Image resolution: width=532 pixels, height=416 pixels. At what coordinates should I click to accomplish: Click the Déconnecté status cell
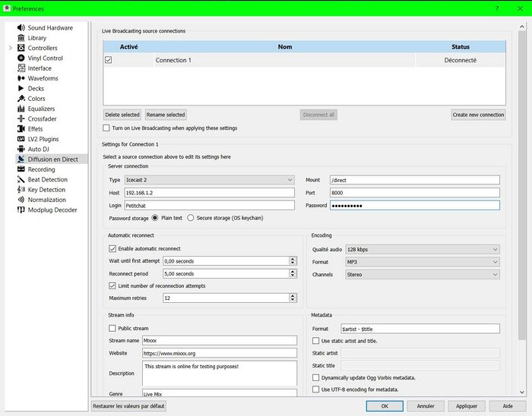pyautogui.click(x=461, y=60)
